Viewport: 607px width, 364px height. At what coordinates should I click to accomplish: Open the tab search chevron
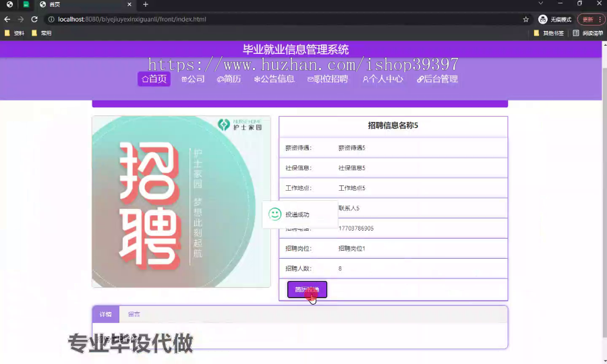pos(541,3)
